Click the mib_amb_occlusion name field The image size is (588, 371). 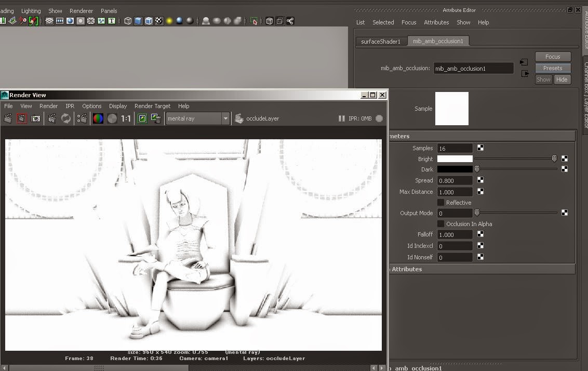pyautogui.click(x=473, y=68)
